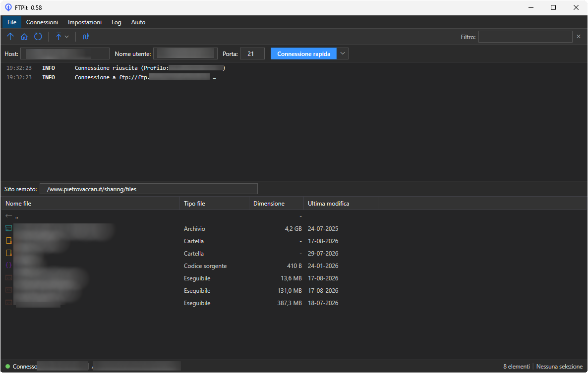Image resolution: width=588 pixels, height=373 pixels.
Task: Open the File menu
Action: [x=12, y=22]
